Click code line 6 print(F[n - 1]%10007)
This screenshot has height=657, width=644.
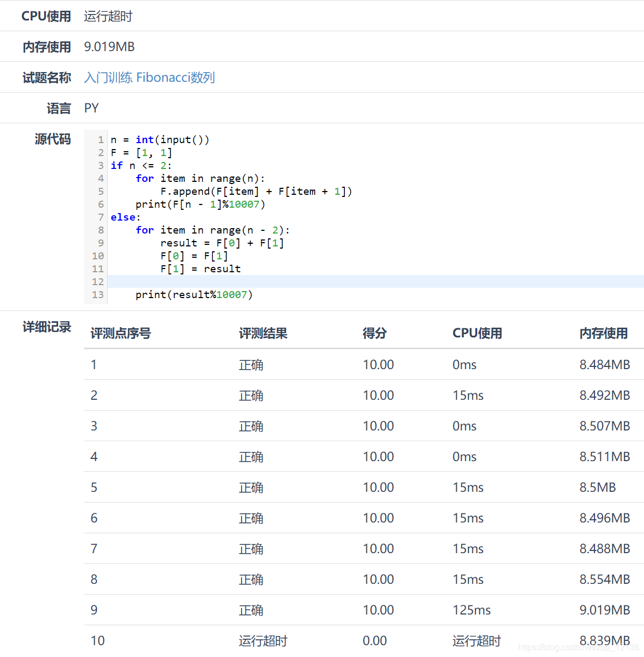(x=200, y=204)
